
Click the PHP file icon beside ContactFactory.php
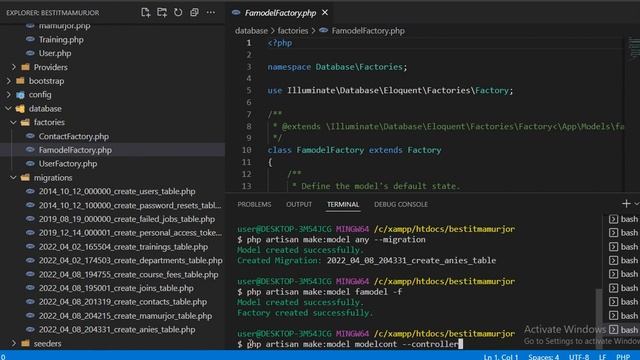(30, 136)
